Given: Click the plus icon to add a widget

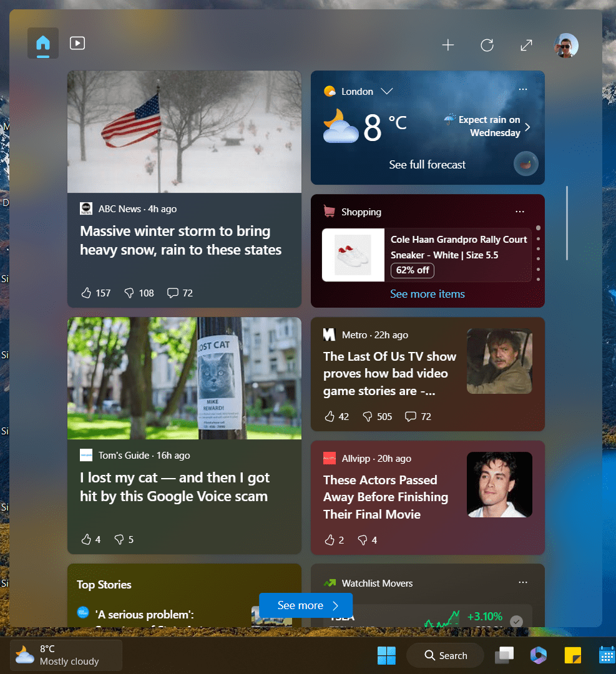Looking at the screenshot, I should point(448,45).
